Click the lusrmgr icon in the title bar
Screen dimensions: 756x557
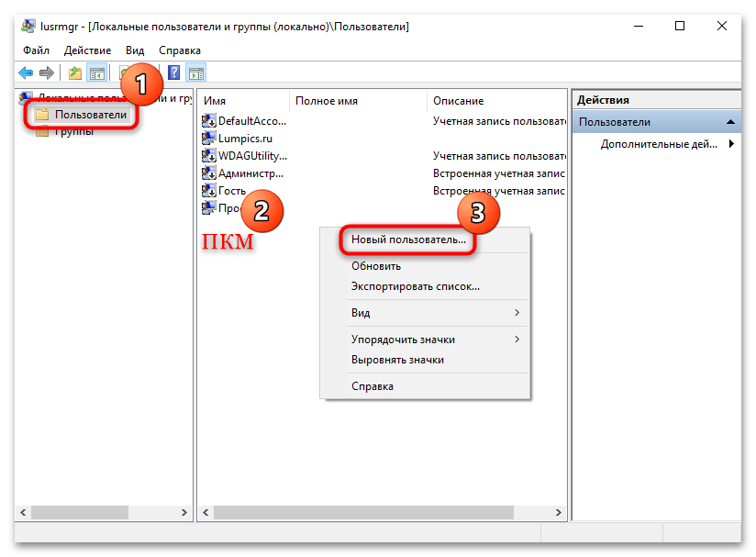(28, 26)
